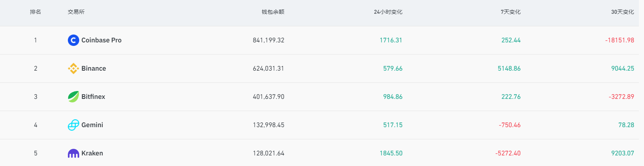Open the Binance exchange name link

(x=94, y=68)
